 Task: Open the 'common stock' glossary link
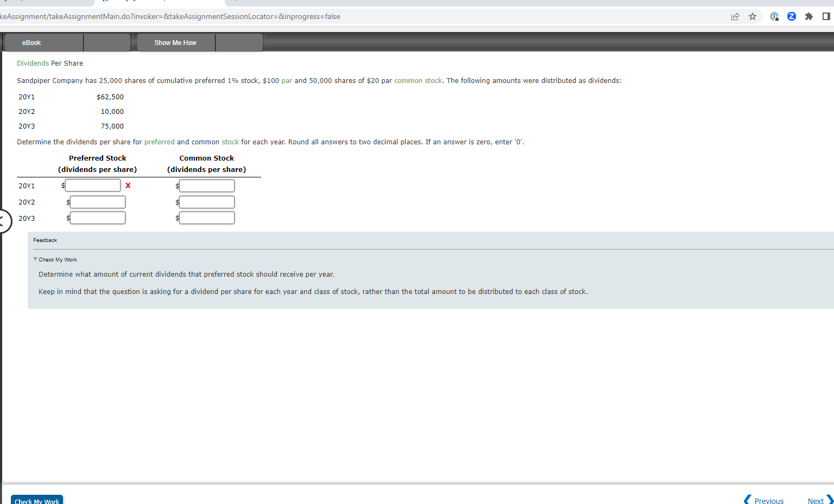pos(418,80)
